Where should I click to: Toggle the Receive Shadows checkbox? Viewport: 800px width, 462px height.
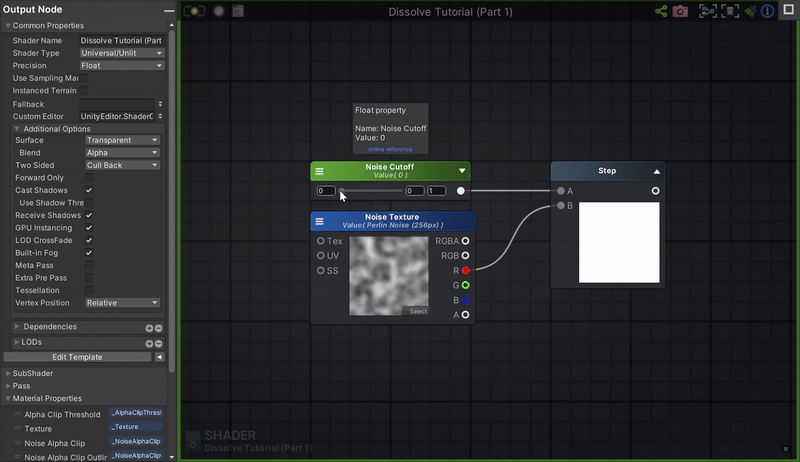pyautogui.click(x=89, y=215)
